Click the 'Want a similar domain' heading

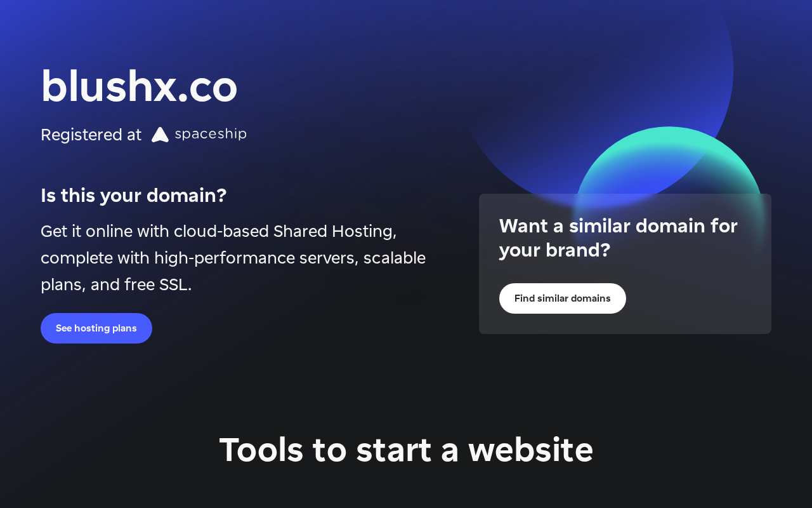coord(619,237)
